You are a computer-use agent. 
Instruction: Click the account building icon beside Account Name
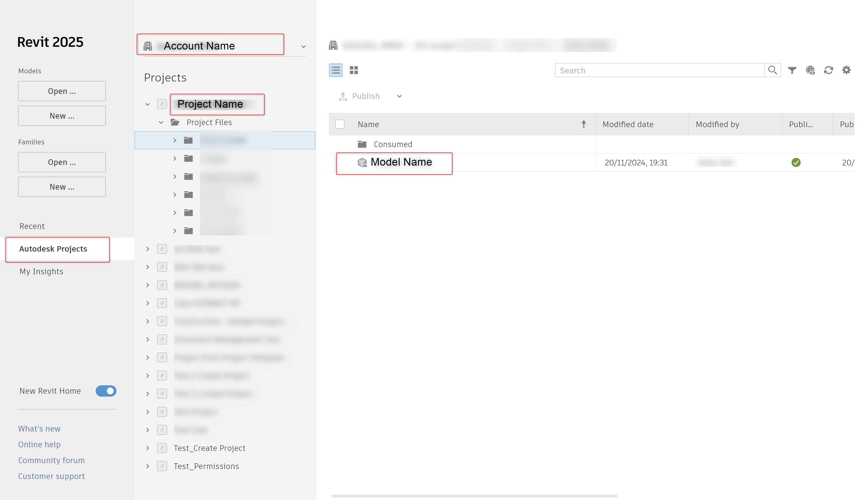(x=148, y=46)
